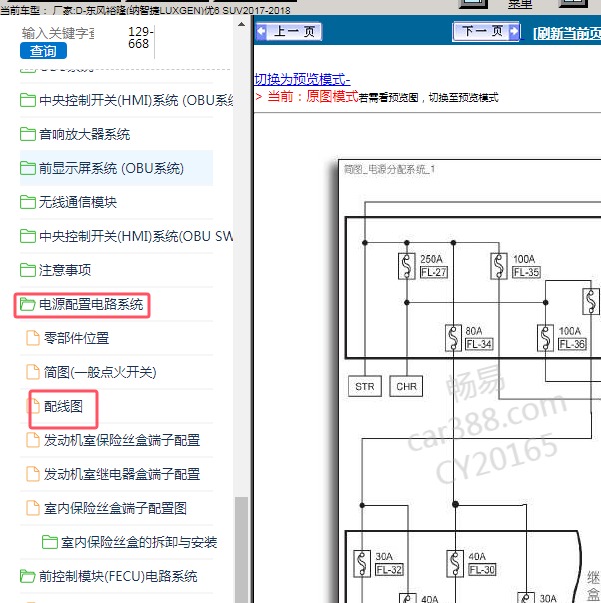Click folder icon beside 室内保险丝盒的拆卸与安装
601x603 pixels.
(50, 542)
